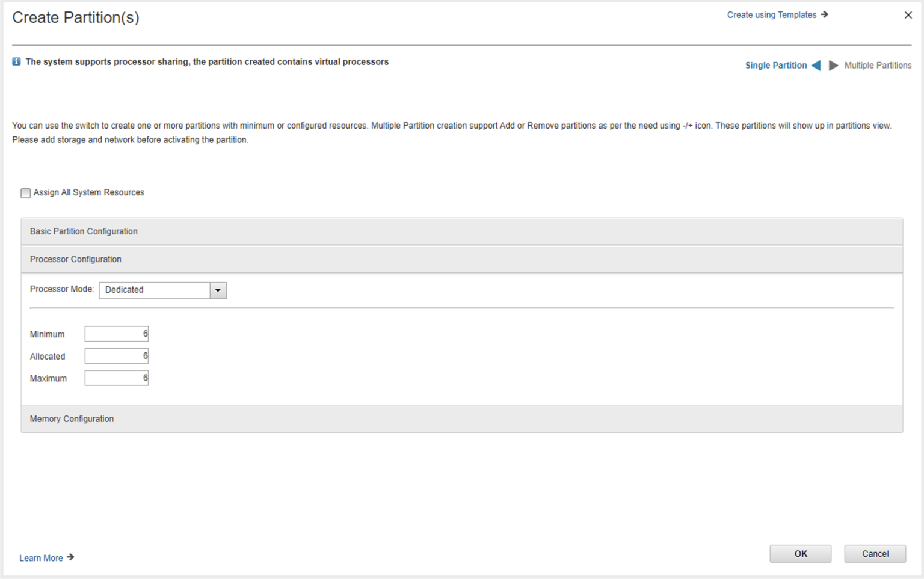Collapse the Processor Configuration section
The height and width of the screenshot is (579, 924).
75,259
